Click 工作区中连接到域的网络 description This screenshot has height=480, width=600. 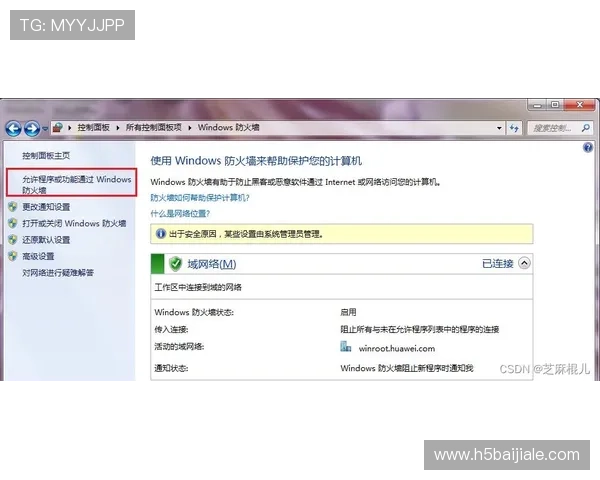coord(198,287)
